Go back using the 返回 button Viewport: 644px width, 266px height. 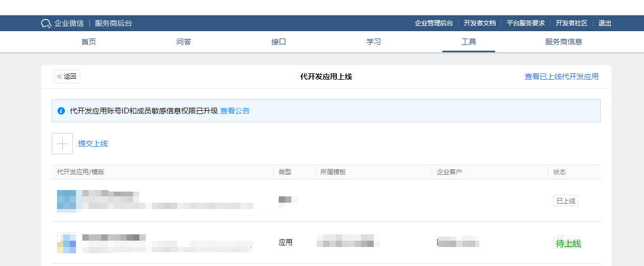point(67,77)
